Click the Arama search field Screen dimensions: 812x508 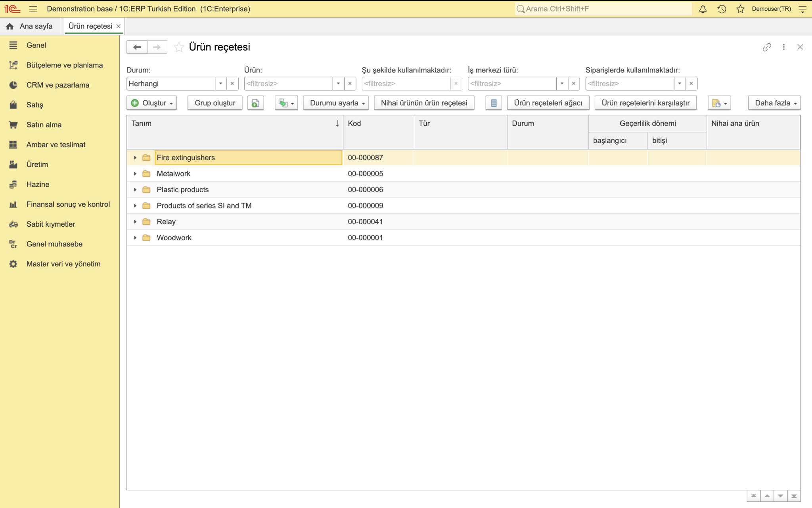pos(603,9)
